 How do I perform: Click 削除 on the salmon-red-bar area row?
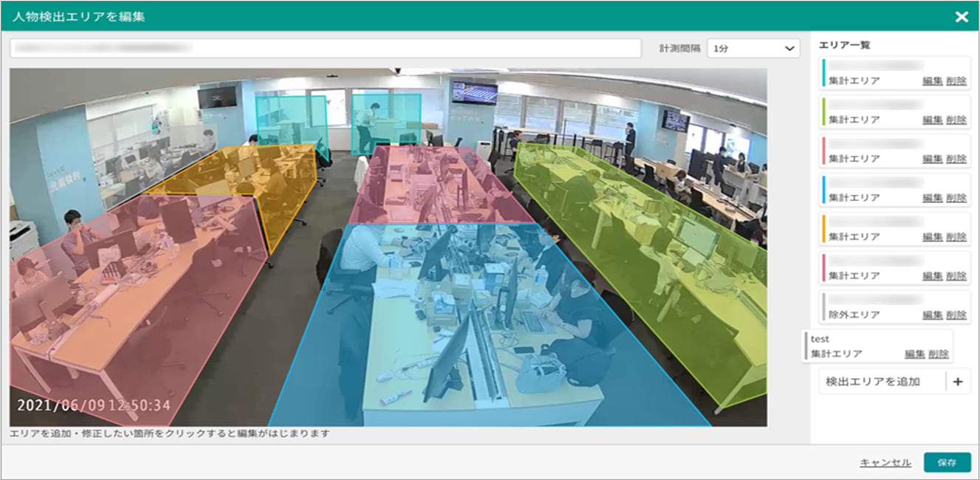[x=956, y=159]
